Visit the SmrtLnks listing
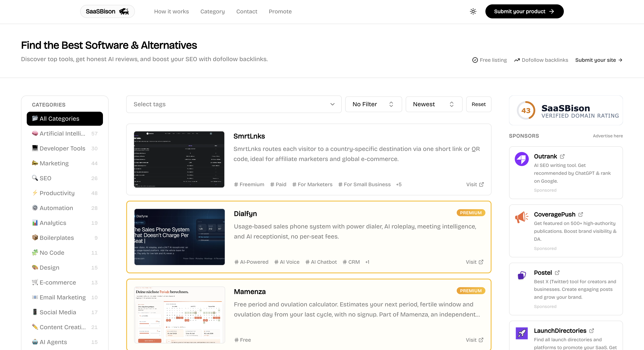 coord(475,184)
